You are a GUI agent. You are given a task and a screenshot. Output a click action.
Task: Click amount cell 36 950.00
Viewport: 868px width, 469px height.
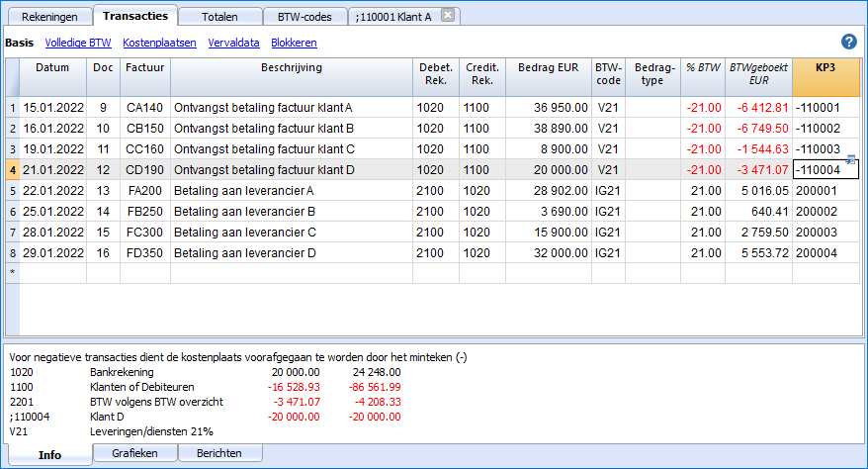pyautogui.click(x=549, y=108)
